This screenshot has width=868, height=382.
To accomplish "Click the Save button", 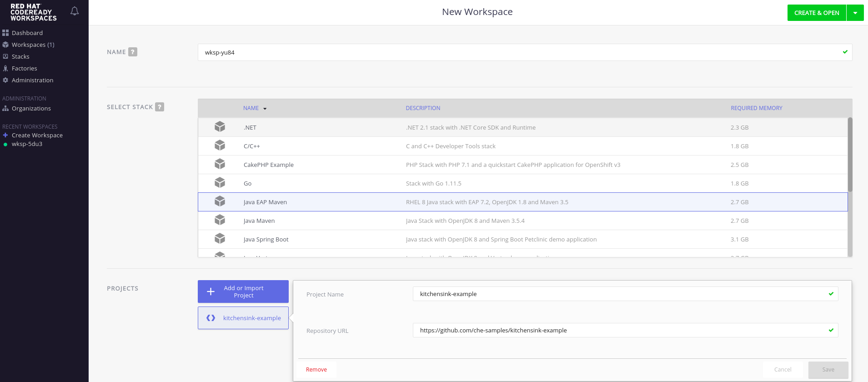I will (828, 370).
